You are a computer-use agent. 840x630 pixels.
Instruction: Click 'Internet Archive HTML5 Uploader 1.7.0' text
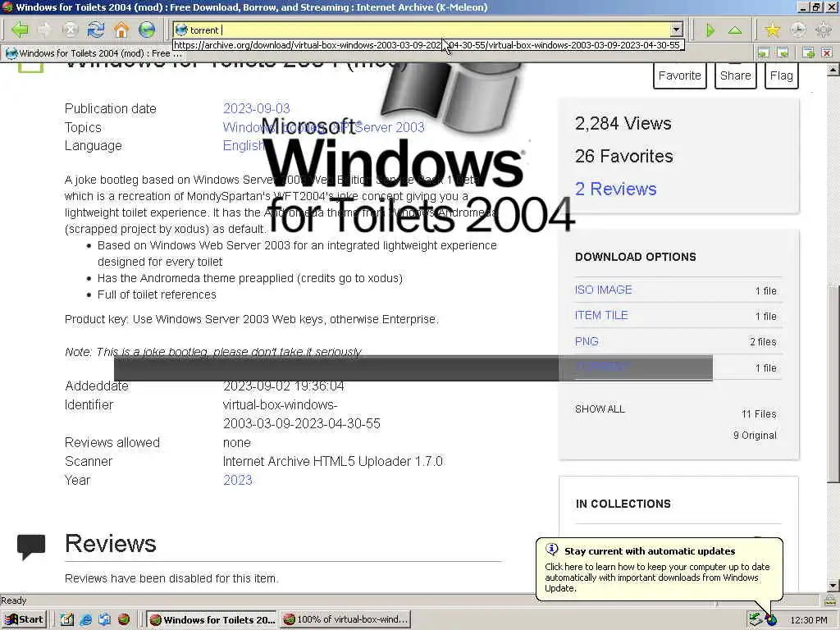pyautogui.click(x=333, y=461)
